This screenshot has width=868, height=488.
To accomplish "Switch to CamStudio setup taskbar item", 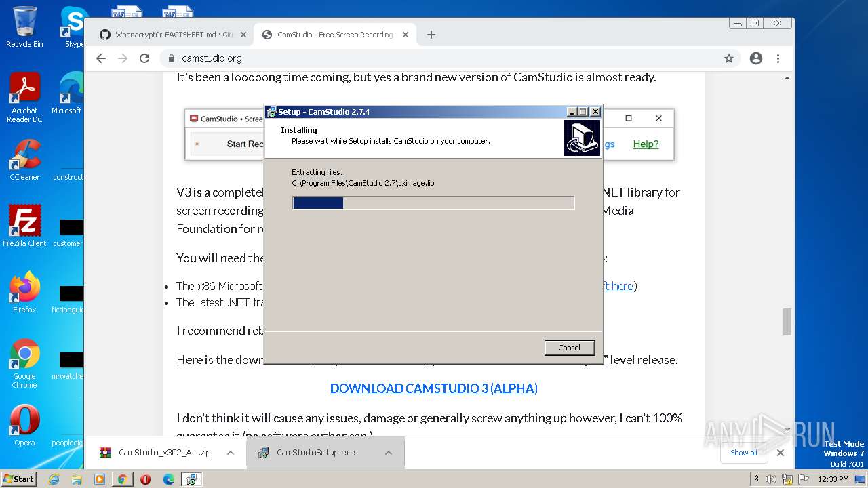I will point(192,479).
